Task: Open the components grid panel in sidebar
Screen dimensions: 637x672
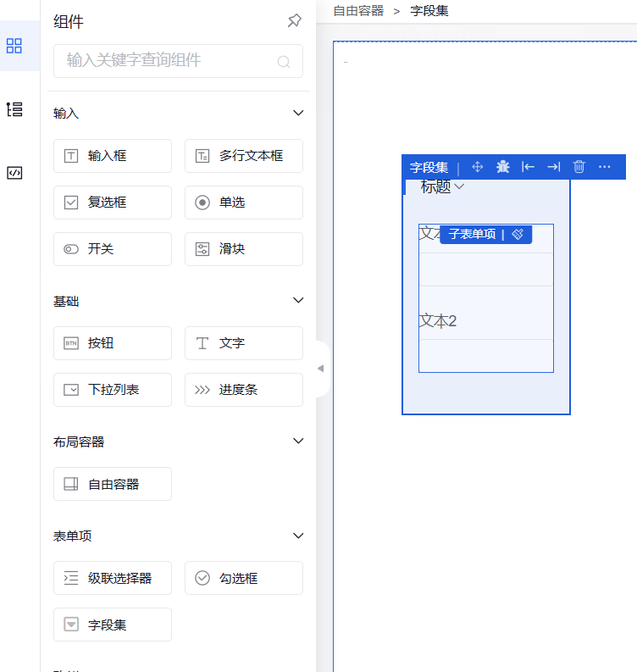Action: [14, 46]
